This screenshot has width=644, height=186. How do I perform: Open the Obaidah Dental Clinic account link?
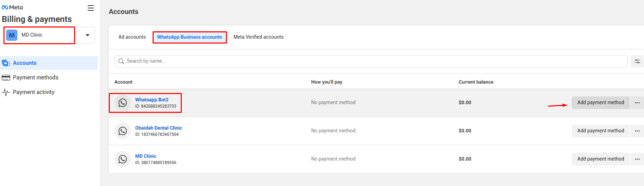(158, 128)
